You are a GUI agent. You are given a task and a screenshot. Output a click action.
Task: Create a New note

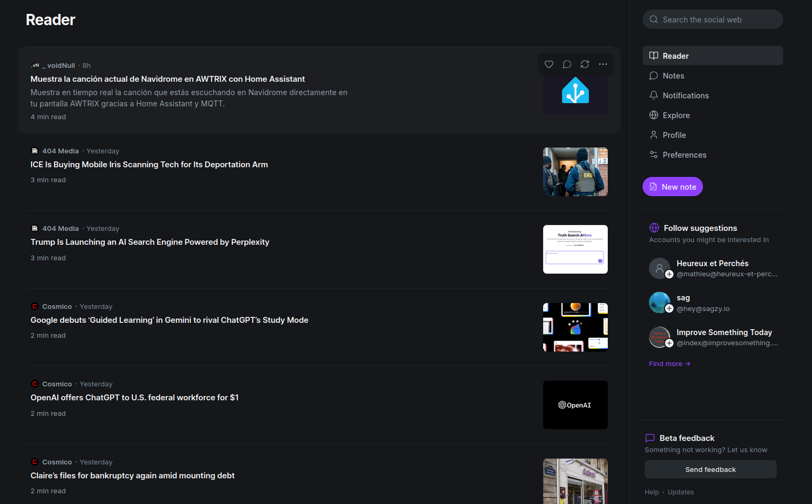pos(672,187)
